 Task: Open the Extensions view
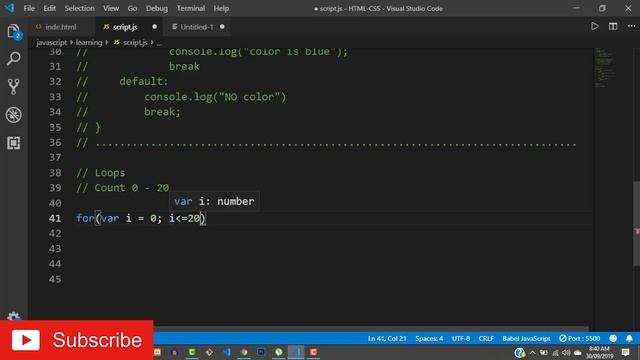tap(13, 143)
